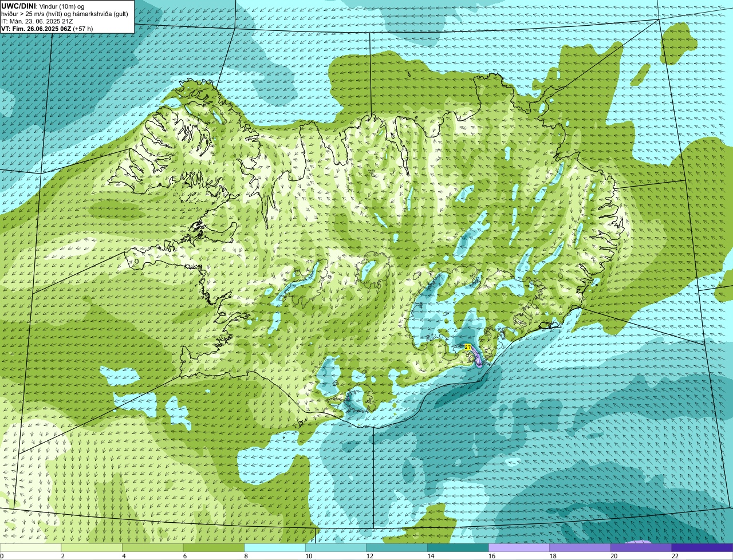Select the 2–4 m/s legend swatch
Image resolution: width=733 pixels, height=560 pixels.
click(92, 548)
